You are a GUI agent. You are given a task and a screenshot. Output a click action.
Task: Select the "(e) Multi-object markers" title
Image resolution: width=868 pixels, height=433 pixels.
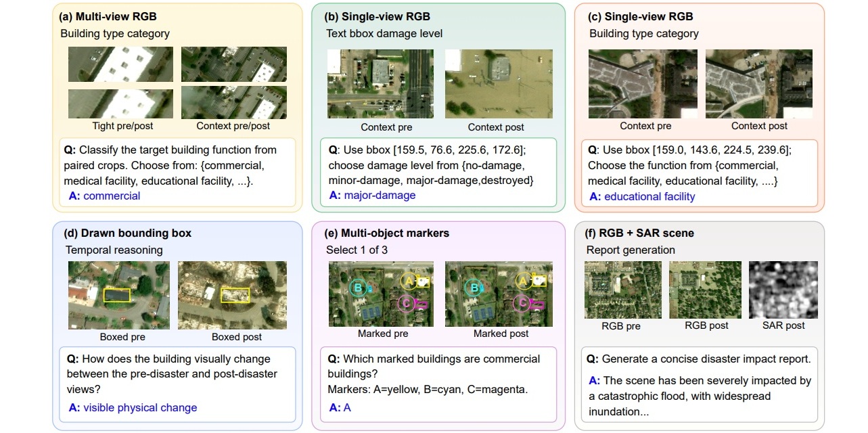[388, 233]
